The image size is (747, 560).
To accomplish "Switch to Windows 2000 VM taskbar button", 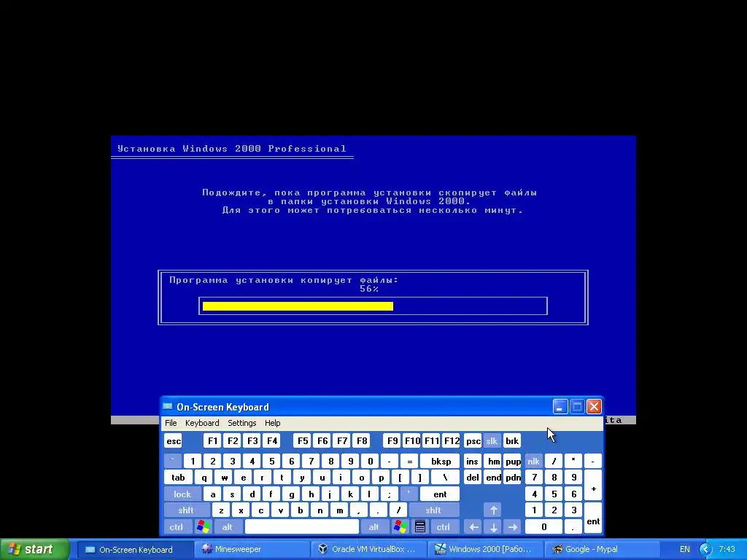I will point(486,549).
